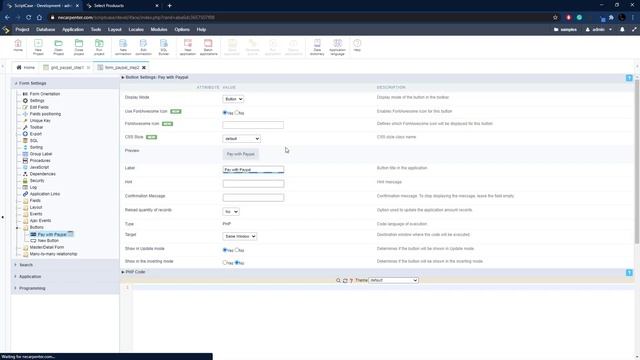
Task: Click the Run project toolbar icon
Action: (99, 47)
